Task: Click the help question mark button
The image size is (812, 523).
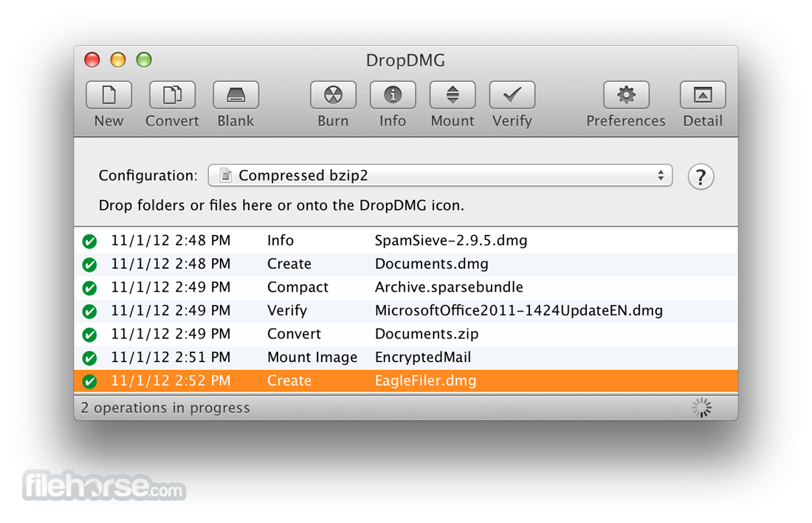Action: pyautogui.click(x=701, y=177)
